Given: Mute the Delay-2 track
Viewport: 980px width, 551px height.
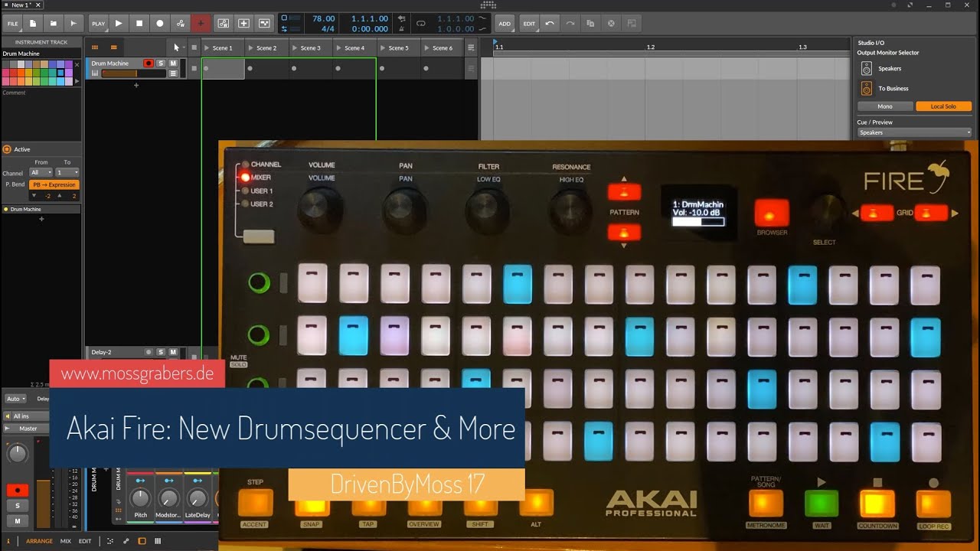Looking at the screenshot, I should point(173,352).
